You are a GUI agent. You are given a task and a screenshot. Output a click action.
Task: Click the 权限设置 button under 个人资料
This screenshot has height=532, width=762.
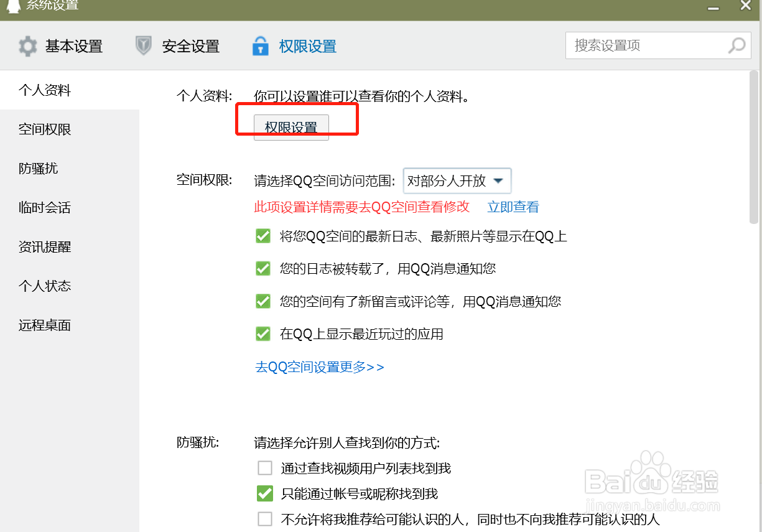pyautogui.click(x=291, y=128)
